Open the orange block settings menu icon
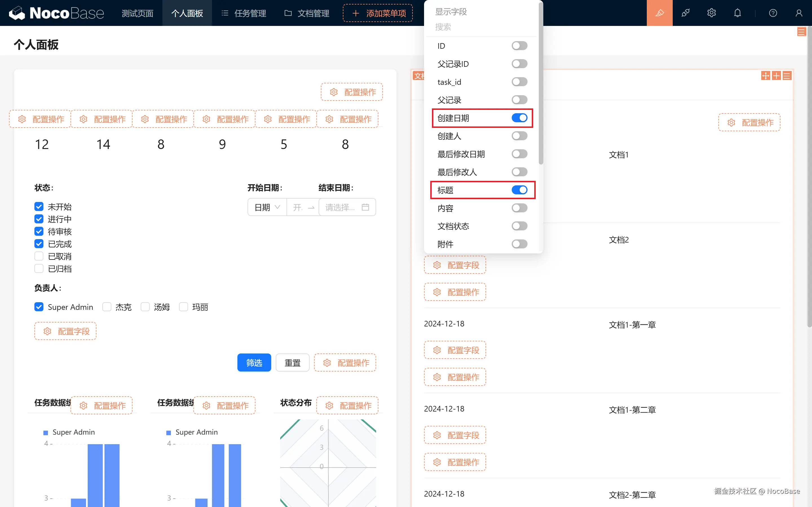The image size is (812, 507). (x=787, y=76)
